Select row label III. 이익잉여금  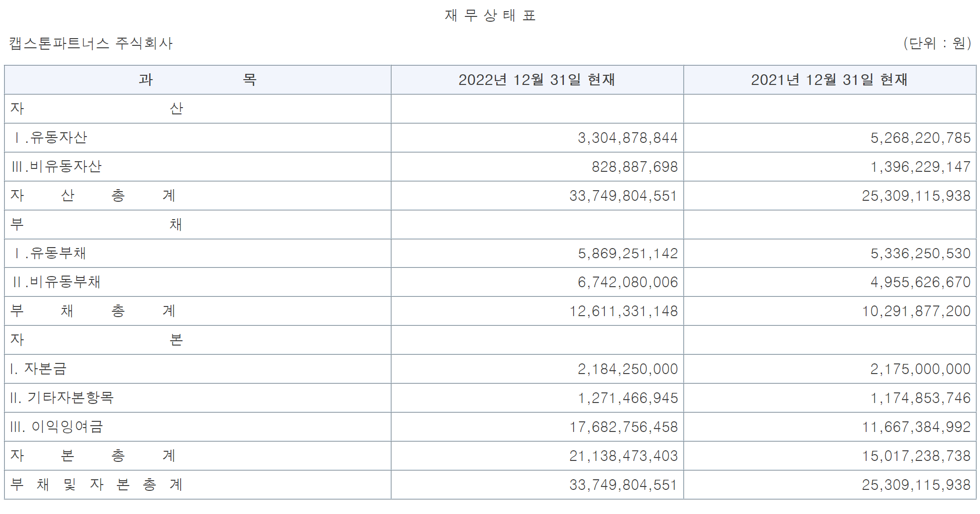point(56,427)
